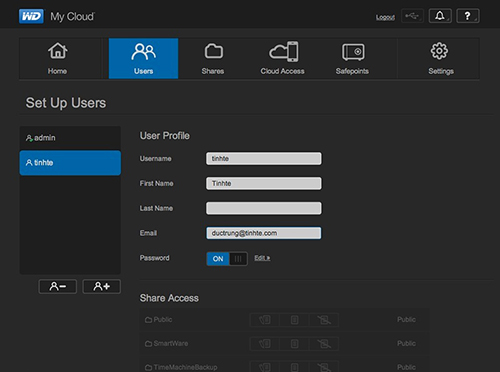The height and width of the screenshot is (372, 500).
Task: Set no access for SmartWare share
Action: click(324, 344)
